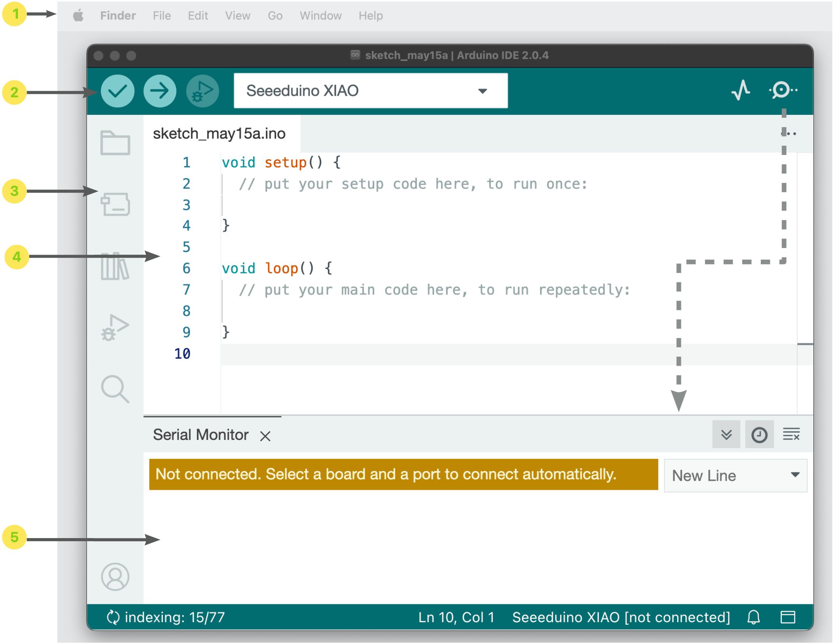
Task: Click line number 5 in the gutter
Action: pos(187,247)
